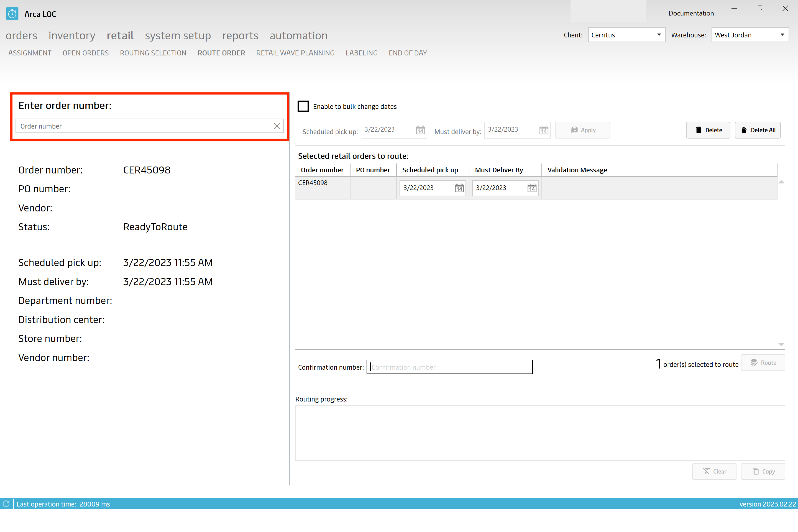Viewport: 798px width, 532px height.
Task: Click the Confirmation number input field
Action: (449, 367)
